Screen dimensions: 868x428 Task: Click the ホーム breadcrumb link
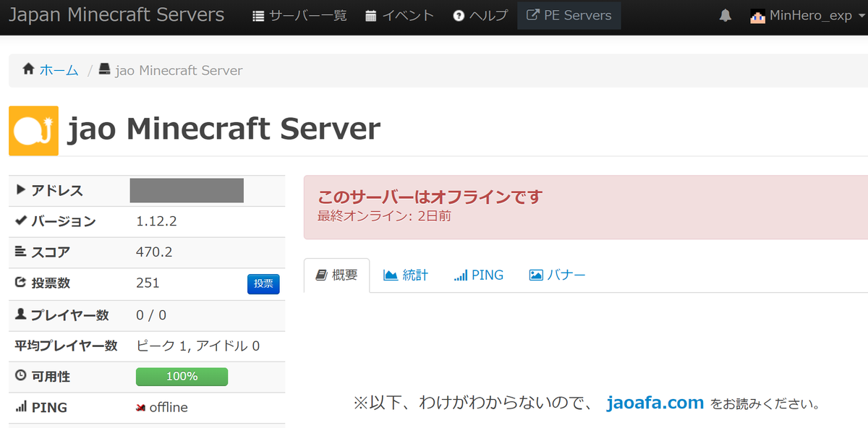coord(59,69)
